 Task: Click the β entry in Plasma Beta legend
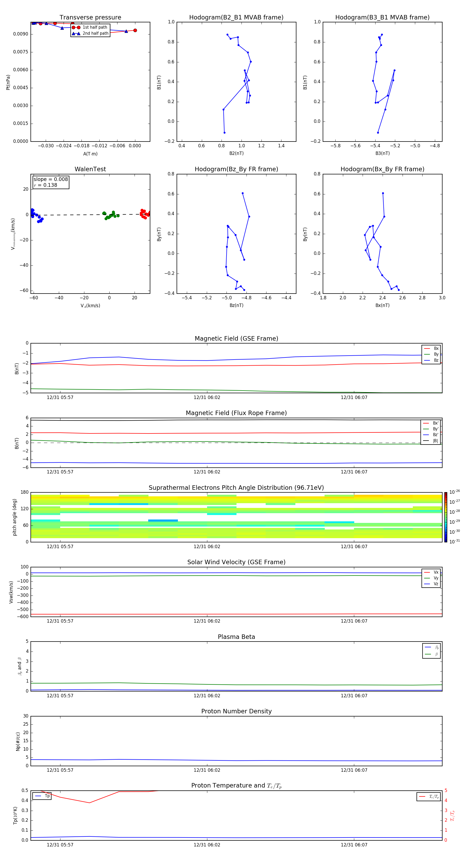click(431, 654)
